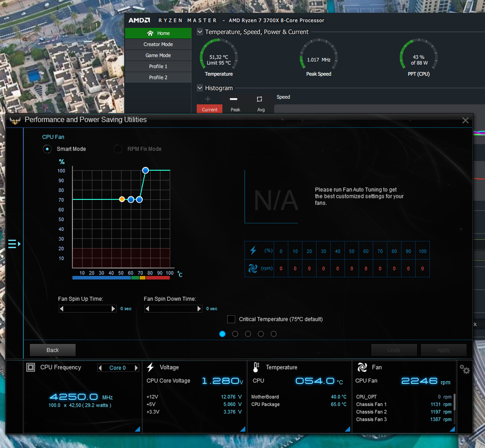The height and width of the screenshot is (448, 485).
Task: Click the TUF logo icon in title bar
Action: [x=15, y=120]
